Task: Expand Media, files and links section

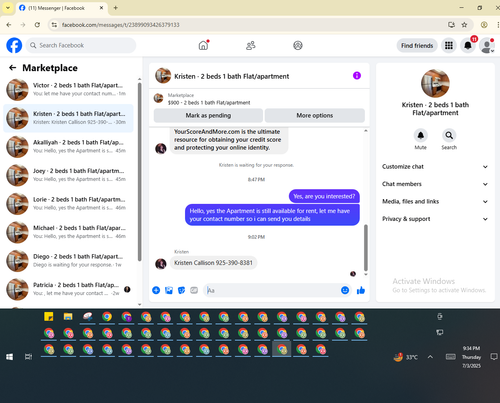Action: pyautogui.click(x=435, y=201)
